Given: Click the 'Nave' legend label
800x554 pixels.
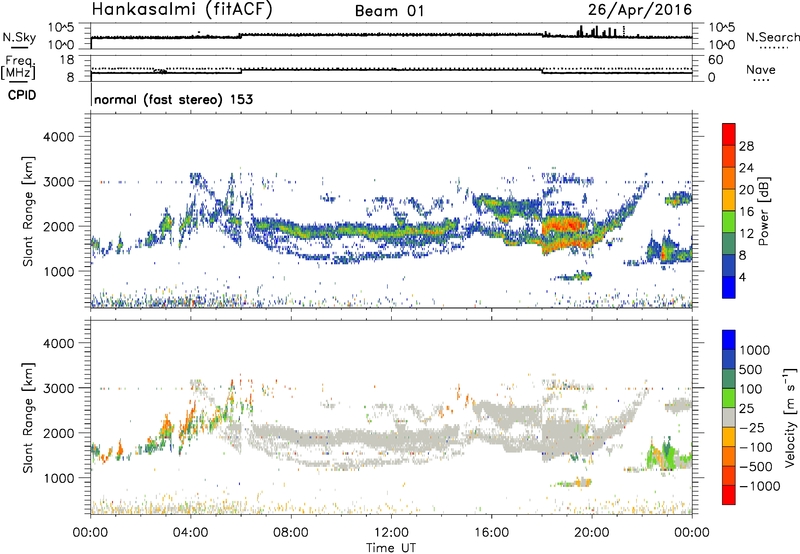Looking at the screenshot, I should (761, 70).
